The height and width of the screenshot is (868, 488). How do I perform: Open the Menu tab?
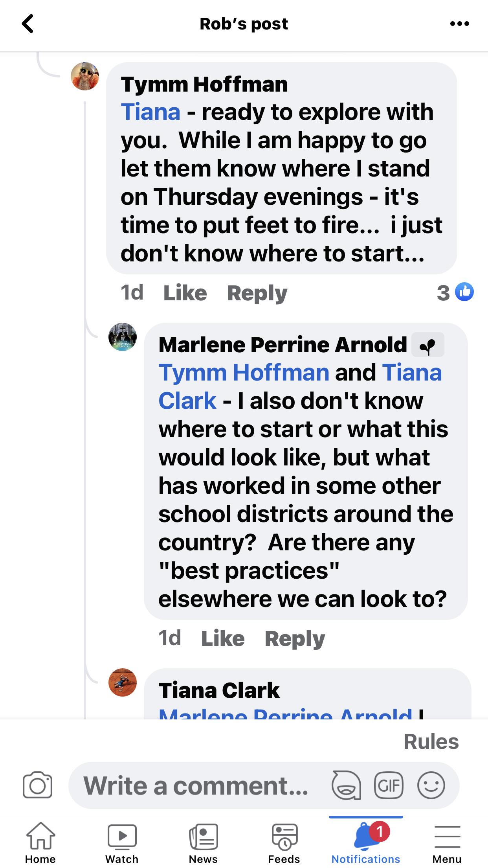pos(447,842)
